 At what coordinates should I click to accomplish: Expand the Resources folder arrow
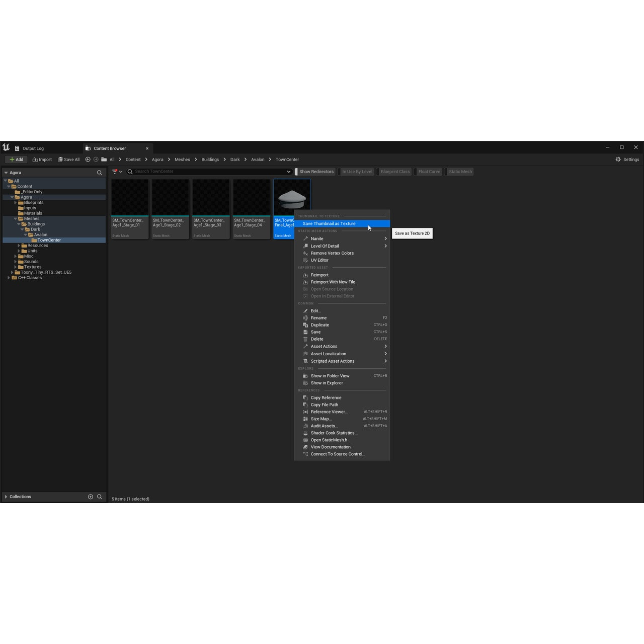(19, 246)
